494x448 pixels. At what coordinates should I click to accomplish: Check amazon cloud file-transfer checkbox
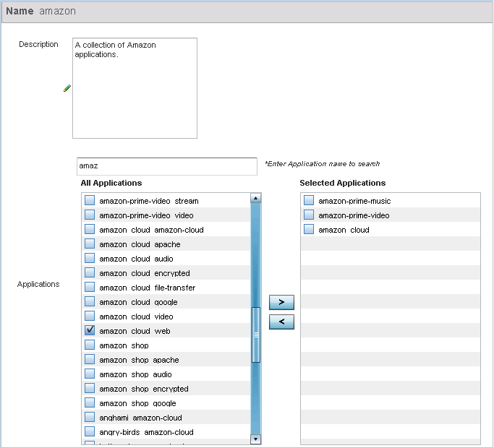(90, 287)
